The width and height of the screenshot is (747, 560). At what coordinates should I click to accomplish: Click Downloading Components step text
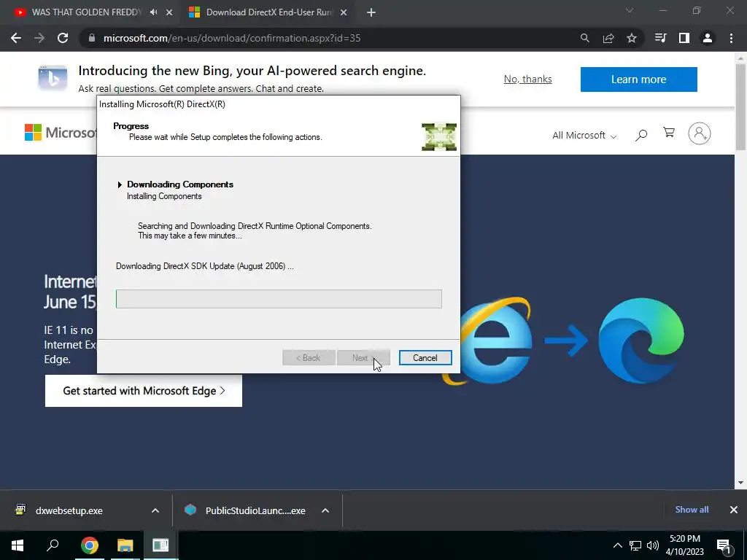tap(180, 184)
